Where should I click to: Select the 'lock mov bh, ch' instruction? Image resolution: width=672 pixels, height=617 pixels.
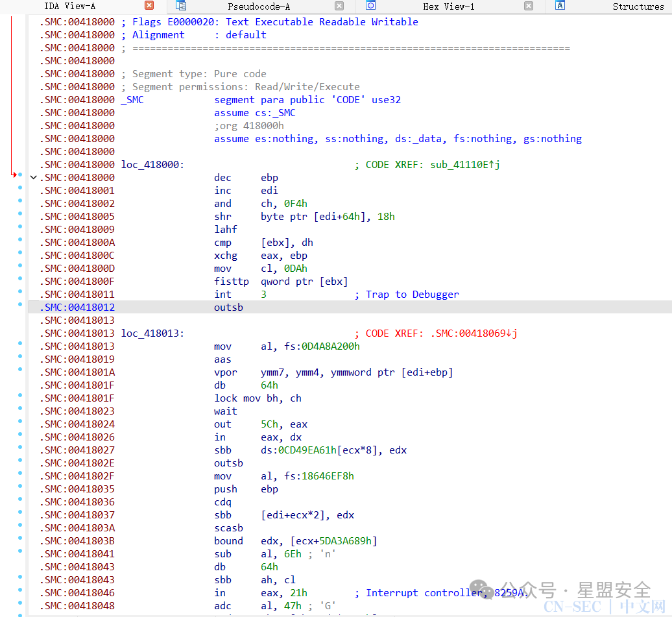coord(258,398)
